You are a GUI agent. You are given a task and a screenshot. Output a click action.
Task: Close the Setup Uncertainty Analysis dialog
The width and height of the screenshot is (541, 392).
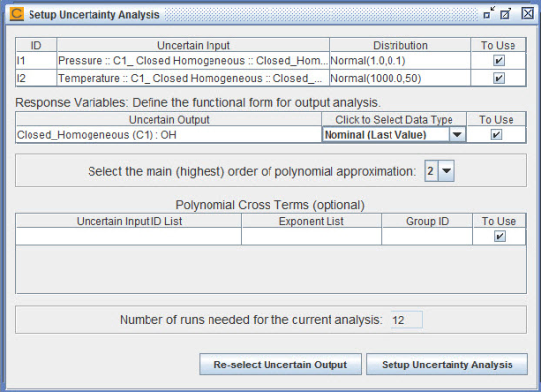coord(527,14)
